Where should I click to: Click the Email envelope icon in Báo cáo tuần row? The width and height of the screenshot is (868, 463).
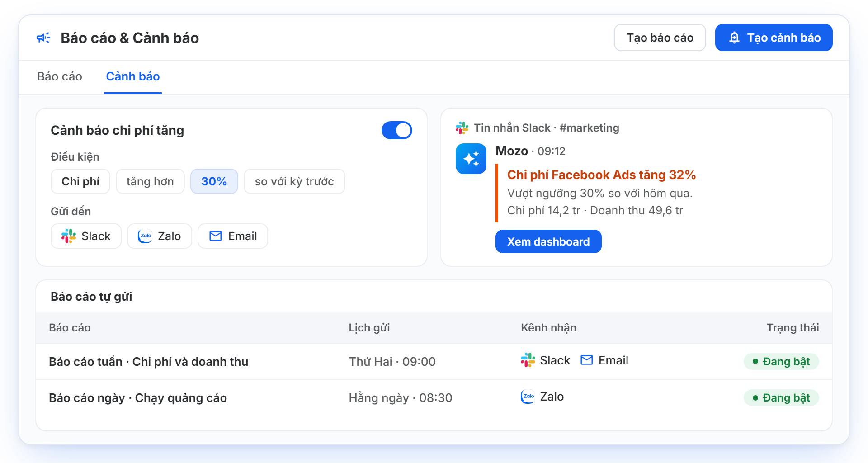(587, 360)
